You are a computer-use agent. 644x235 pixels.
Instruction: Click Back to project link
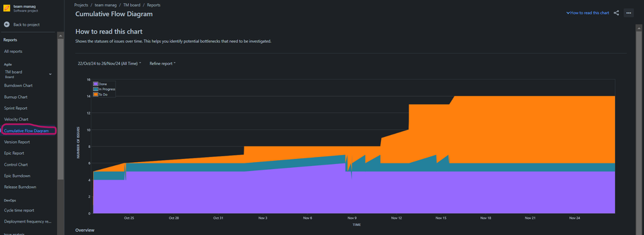(26, 25)
